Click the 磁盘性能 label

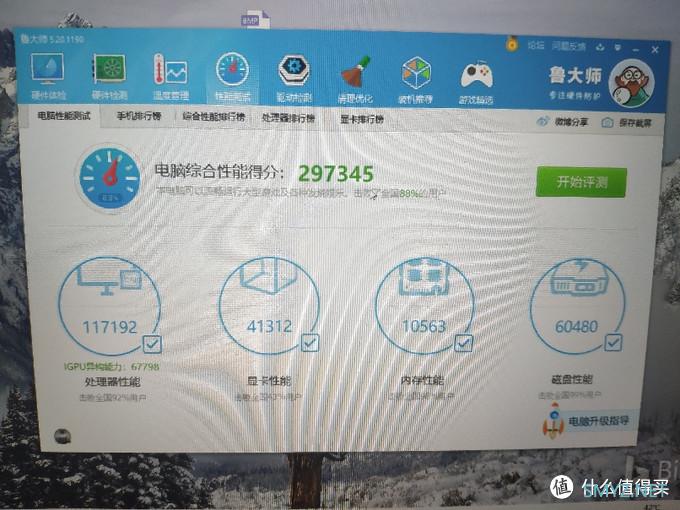coord(572,379)
